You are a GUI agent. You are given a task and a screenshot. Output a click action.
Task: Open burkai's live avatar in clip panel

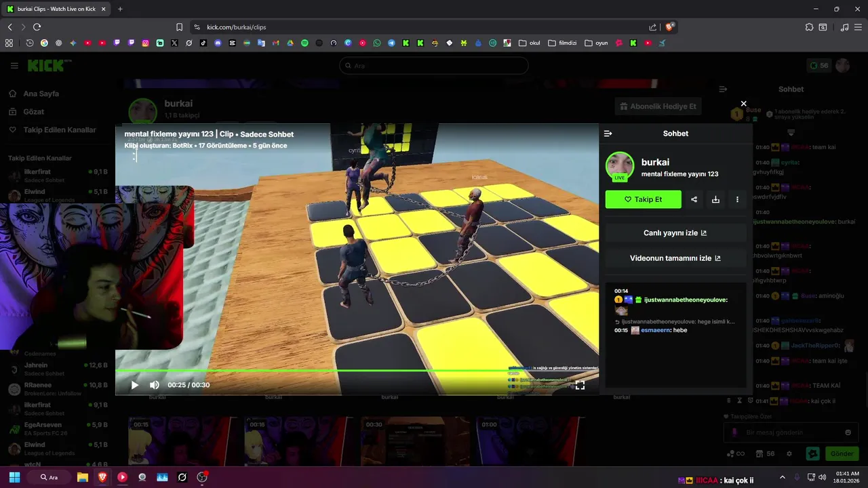tap(619, 167)
